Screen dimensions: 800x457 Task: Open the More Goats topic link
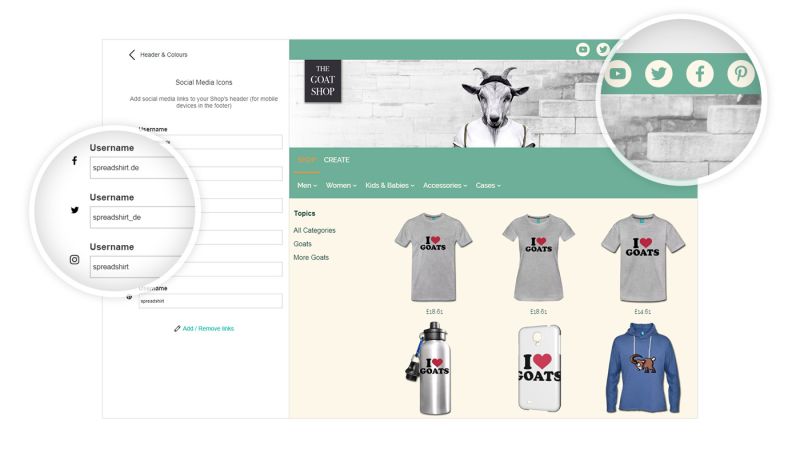click(311, 258)
